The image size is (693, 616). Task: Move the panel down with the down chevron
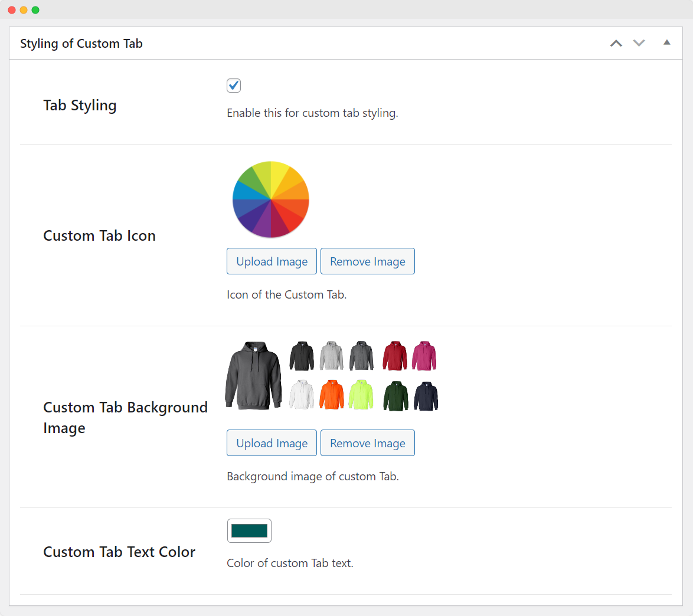(x=639, y=43)
